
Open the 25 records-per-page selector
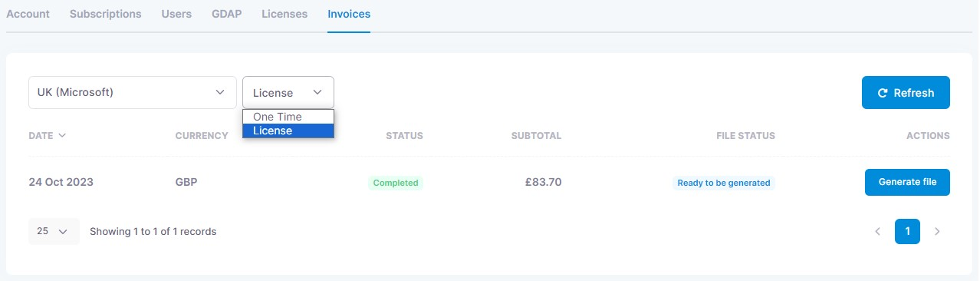[x=54, y=231]
